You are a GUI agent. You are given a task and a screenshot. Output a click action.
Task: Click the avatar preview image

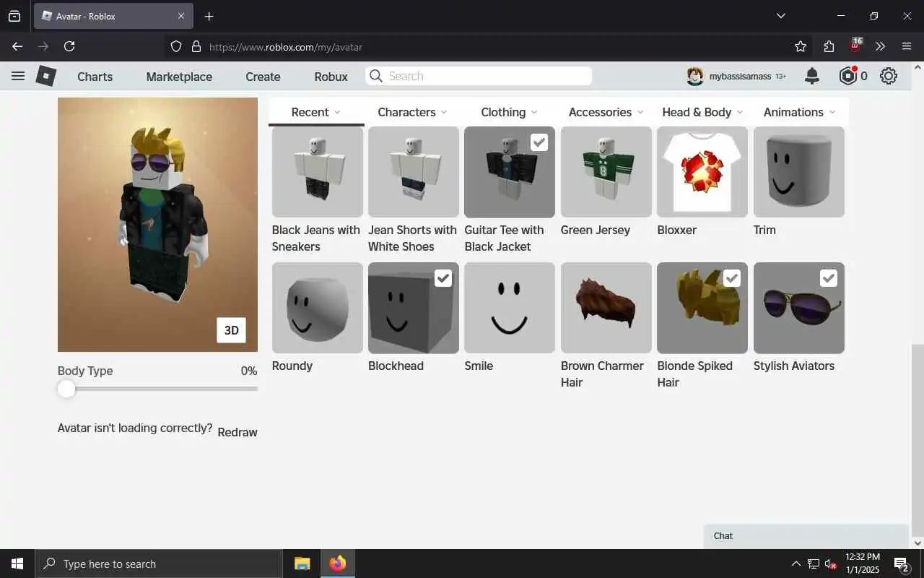click(157, 225)
